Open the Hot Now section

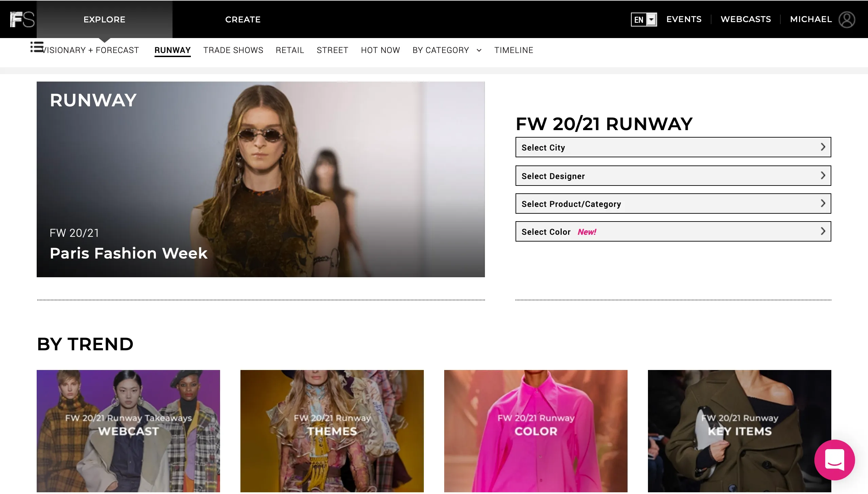380,50
